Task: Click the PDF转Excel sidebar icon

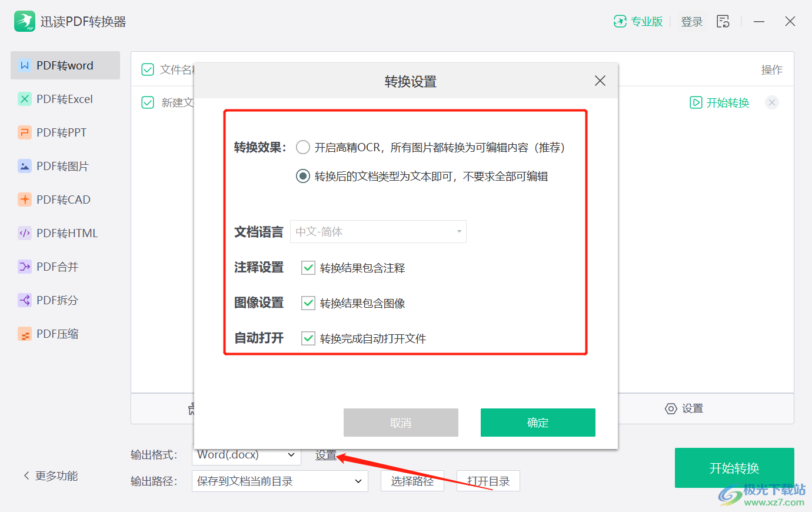Action: 25,99
